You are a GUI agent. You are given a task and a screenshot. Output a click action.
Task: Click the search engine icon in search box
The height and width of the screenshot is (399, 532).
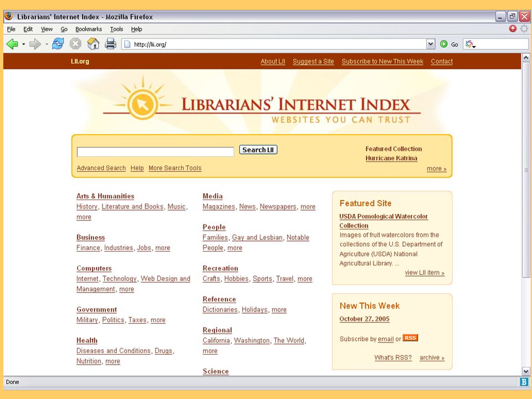point(469,44)
